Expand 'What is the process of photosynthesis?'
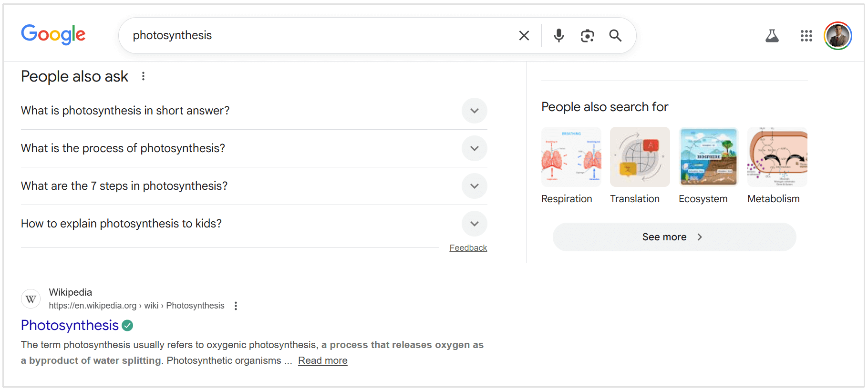868x391 pixels. 474,148
